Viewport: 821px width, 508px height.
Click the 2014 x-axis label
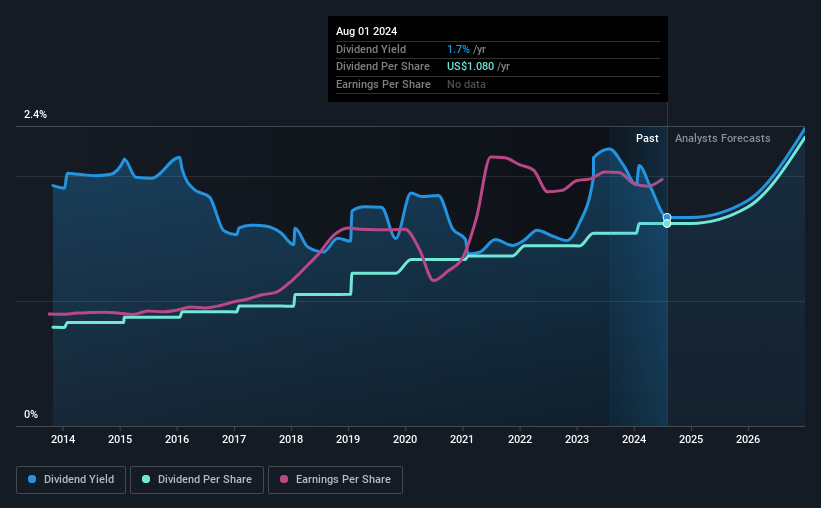(63, 439)
